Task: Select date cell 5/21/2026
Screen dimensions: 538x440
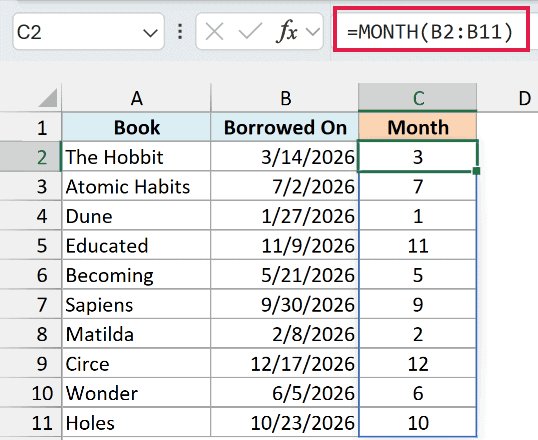Action: (x=285, y=275)
